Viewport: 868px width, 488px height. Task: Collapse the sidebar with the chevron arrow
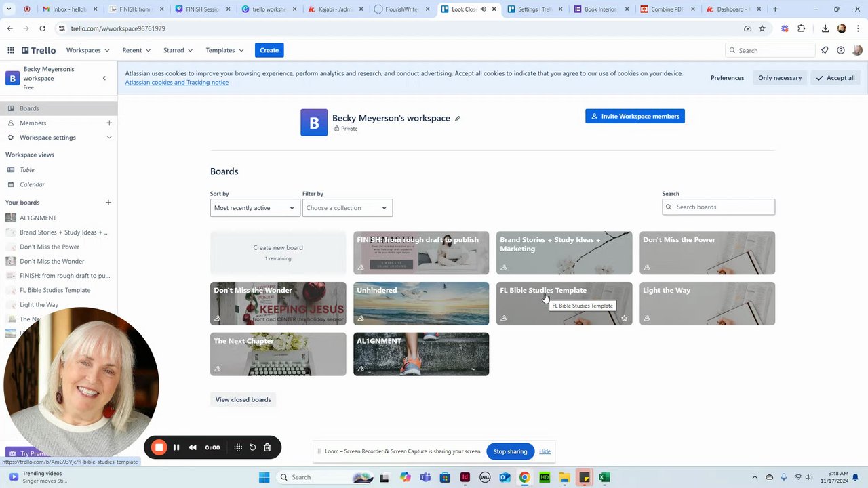tap(104, 78)
